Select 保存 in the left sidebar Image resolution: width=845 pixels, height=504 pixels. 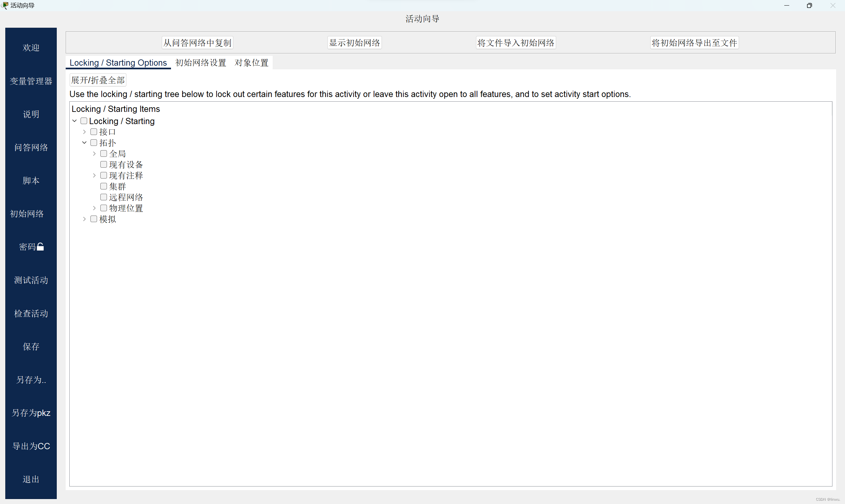(31, 347)
